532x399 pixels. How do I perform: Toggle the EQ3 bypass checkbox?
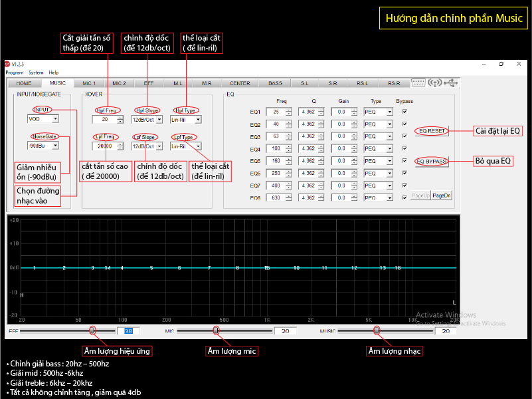[x=404, y=136]
